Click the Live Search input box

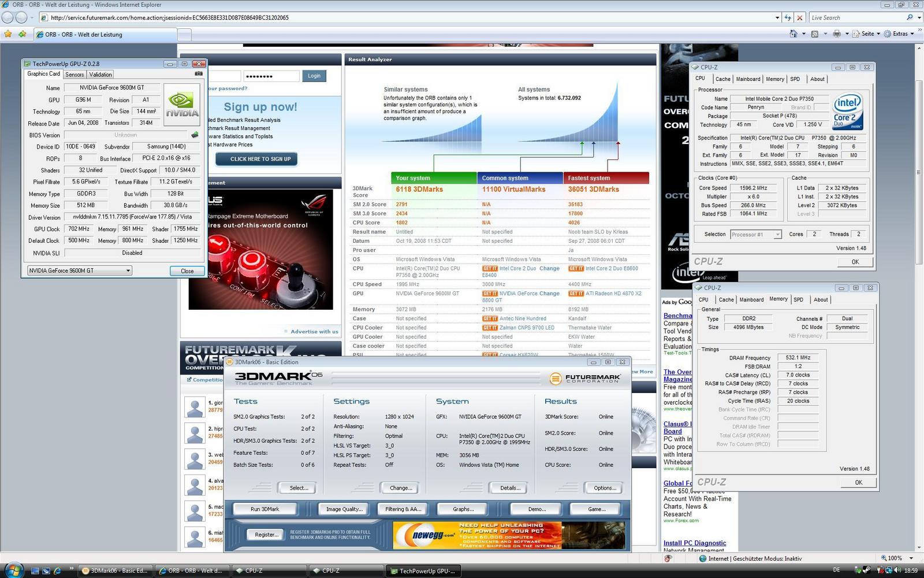tap(857, 17)
